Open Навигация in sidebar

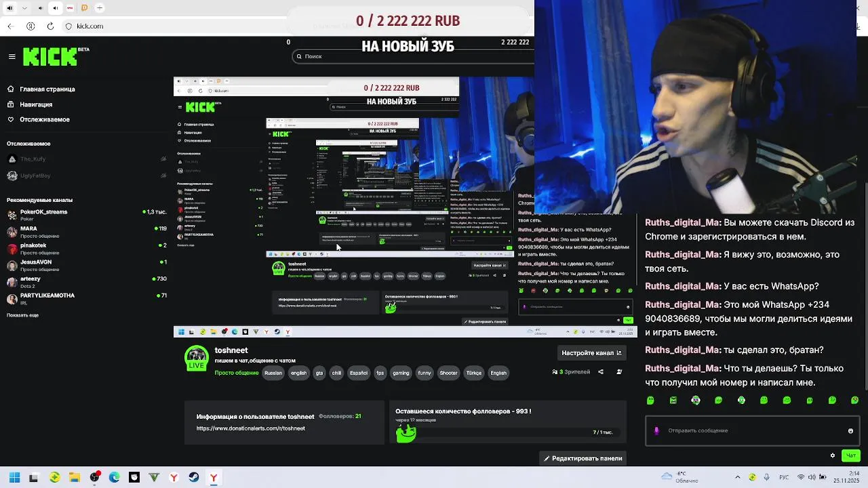(30, 104)
